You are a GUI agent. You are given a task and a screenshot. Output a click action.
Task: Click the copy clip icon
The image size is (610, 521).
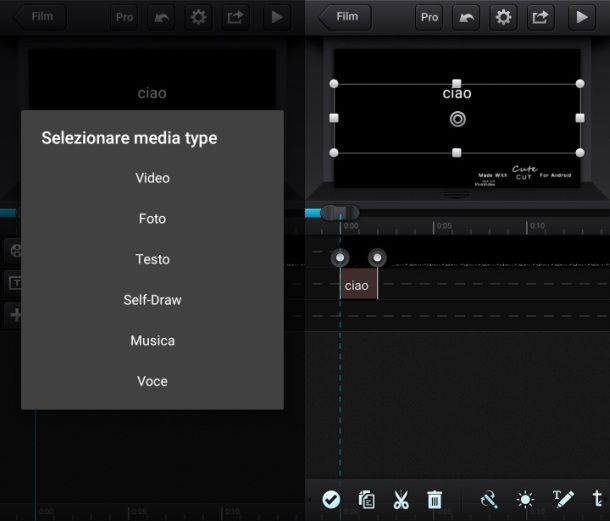[x=366, y=500]
